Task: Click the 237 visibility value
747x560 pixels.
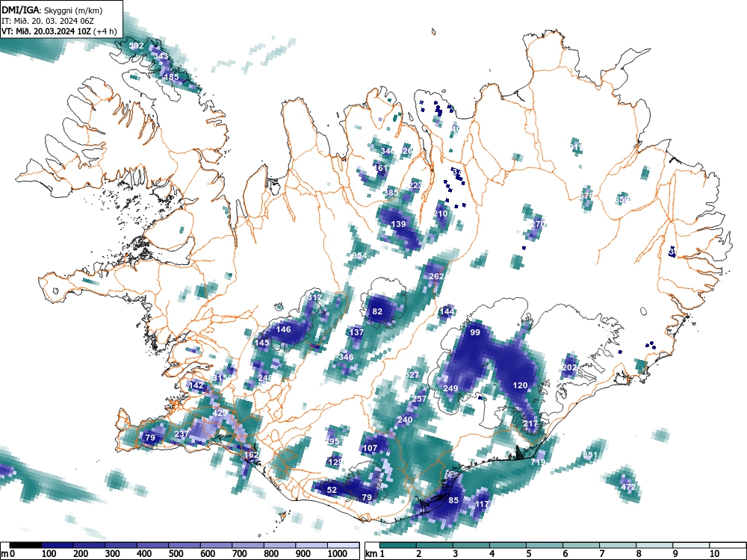Action: (182, 435)
